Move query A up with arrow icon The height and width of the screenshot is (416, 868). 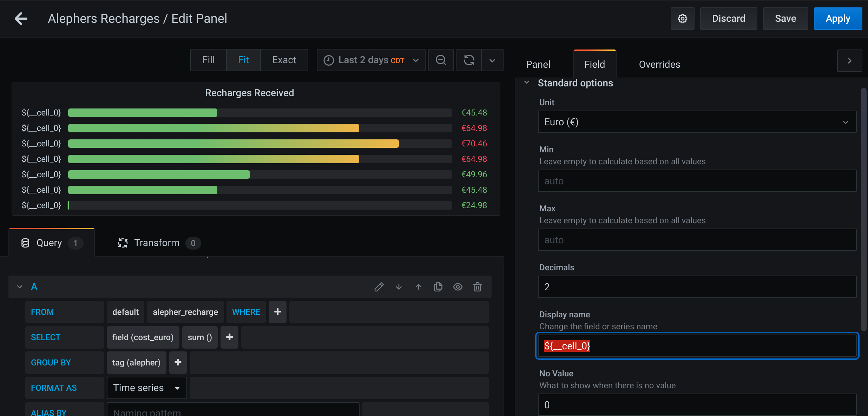pyautogui.click(x=419, y=287)
